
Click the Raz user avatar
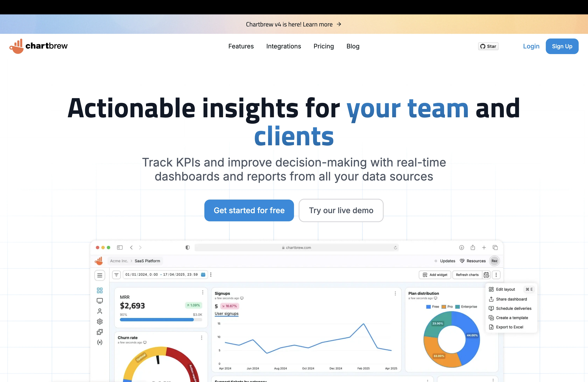tap(494, 261)
